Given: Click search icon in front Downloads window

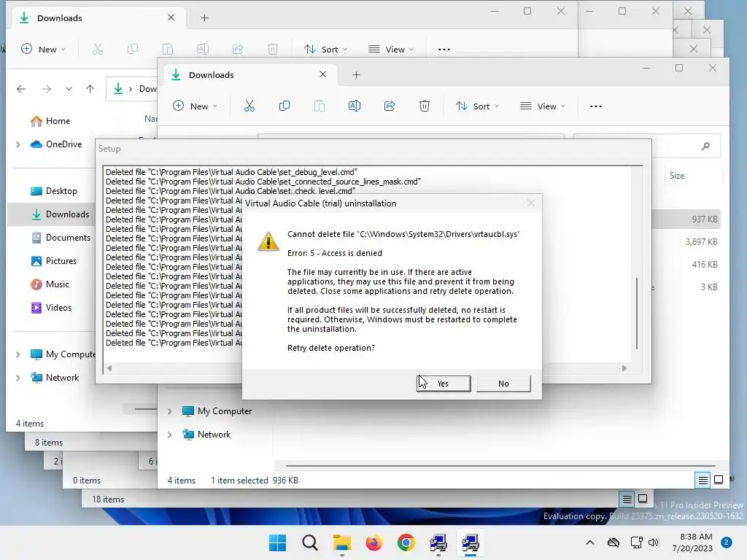Looking at the screenshot, I should coord(705,146).
